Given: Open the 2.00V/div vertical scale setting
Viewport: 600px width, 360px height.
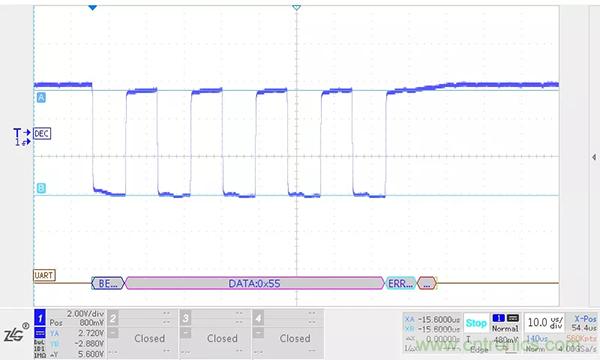Looking at the screenshot, I should 85,314.
